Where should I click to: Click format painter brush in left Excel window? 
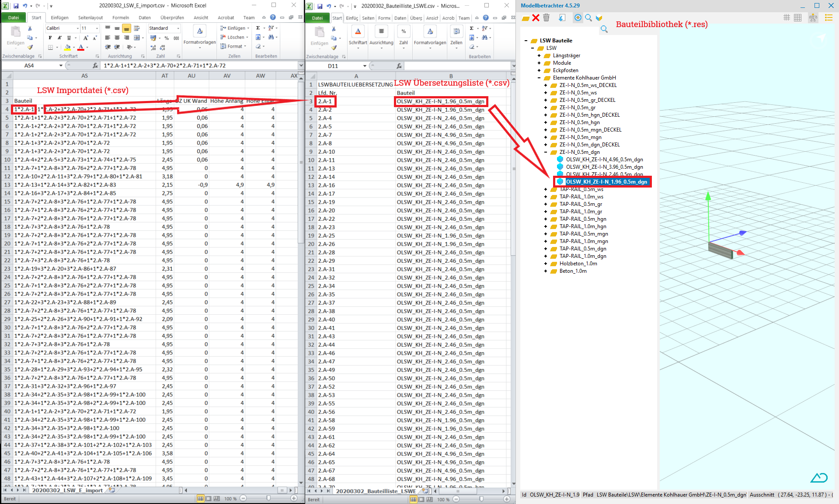point(30,47)
